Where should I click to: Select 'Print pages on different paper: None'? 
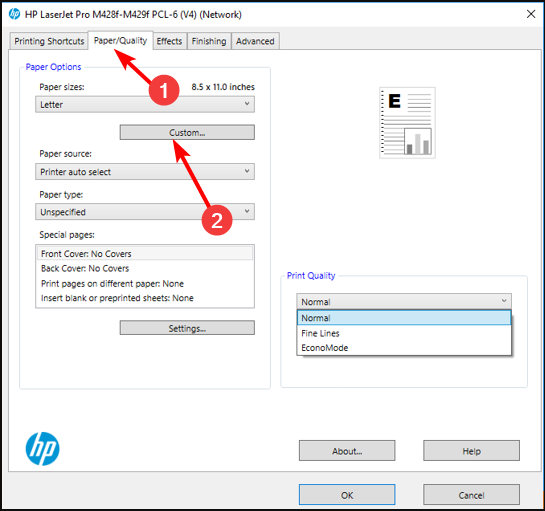[x=145, y=283]
